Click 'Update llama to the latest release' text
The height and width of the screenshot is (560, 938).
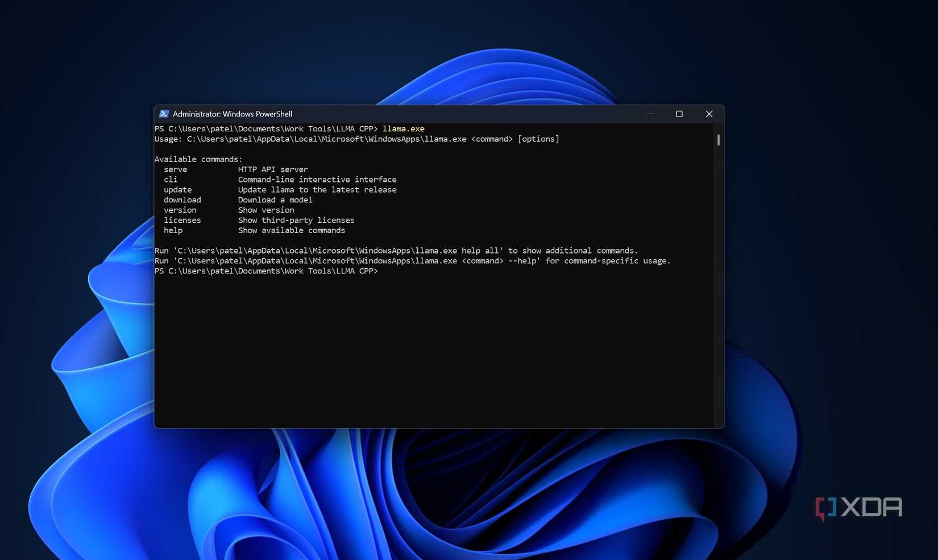pyautogui.click(x=317, y=190)
